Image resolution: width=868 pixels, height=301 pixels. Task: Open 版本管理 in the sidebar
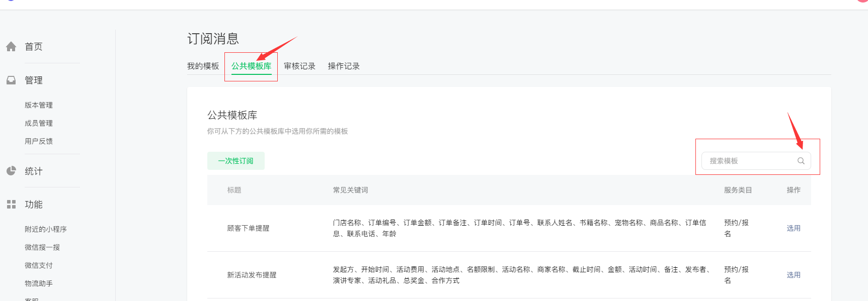coord(39,105)
